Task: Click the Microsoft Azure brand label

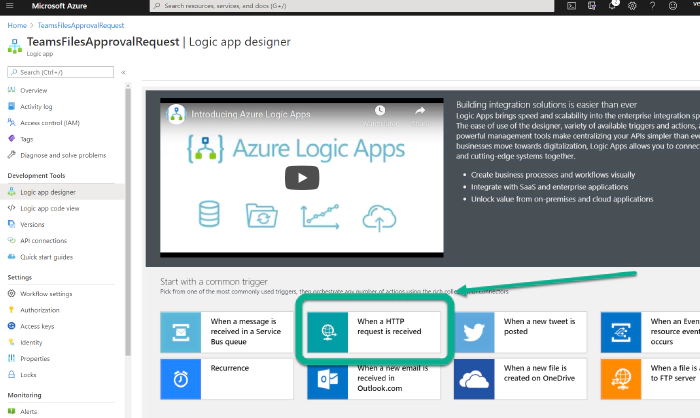Action: pos(59,6)
